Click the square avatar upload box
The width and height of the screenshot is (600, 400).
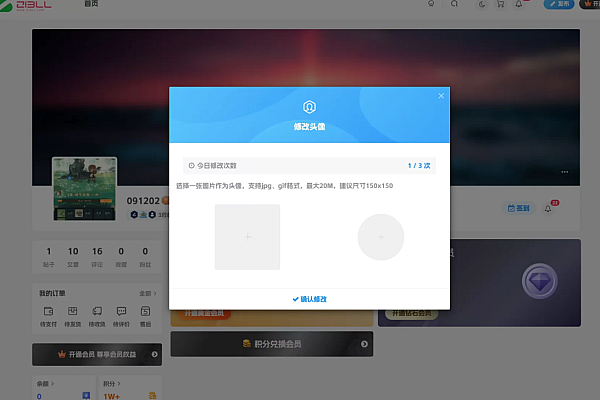coord(247,237)
